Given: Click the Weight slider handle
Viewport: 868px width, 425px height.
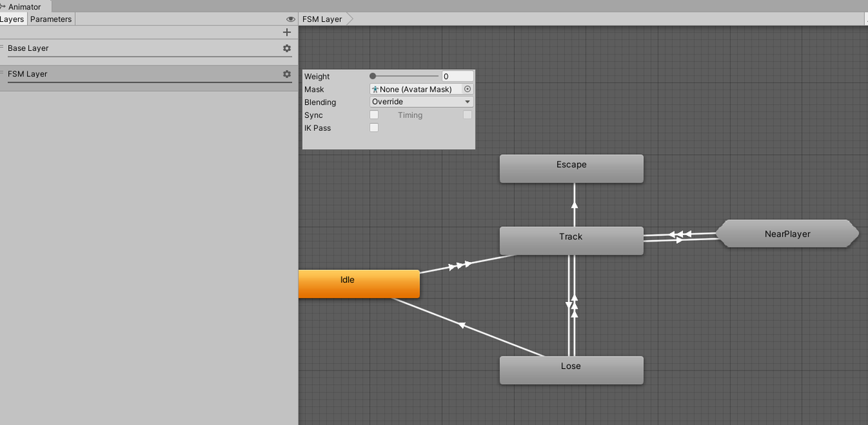Looking at the screenshot, I should [373, 76].
